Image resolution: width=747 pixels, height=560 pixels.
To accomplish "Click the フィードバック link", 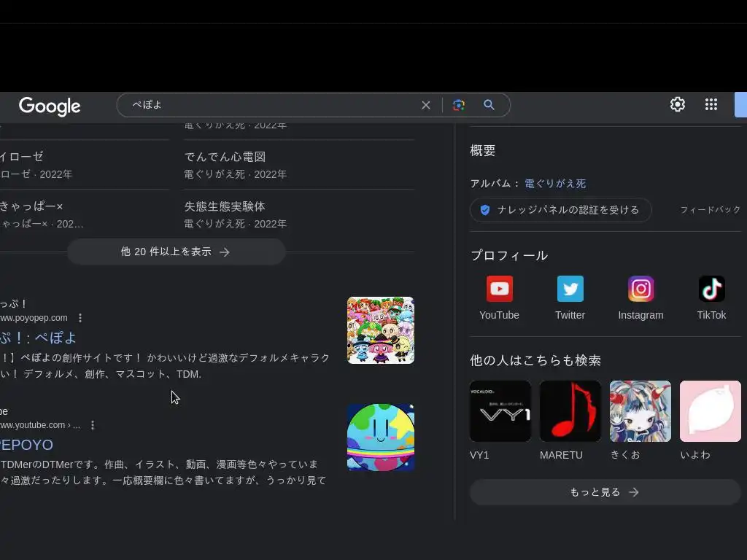I will pyautogui.click(x=710, y=210).
